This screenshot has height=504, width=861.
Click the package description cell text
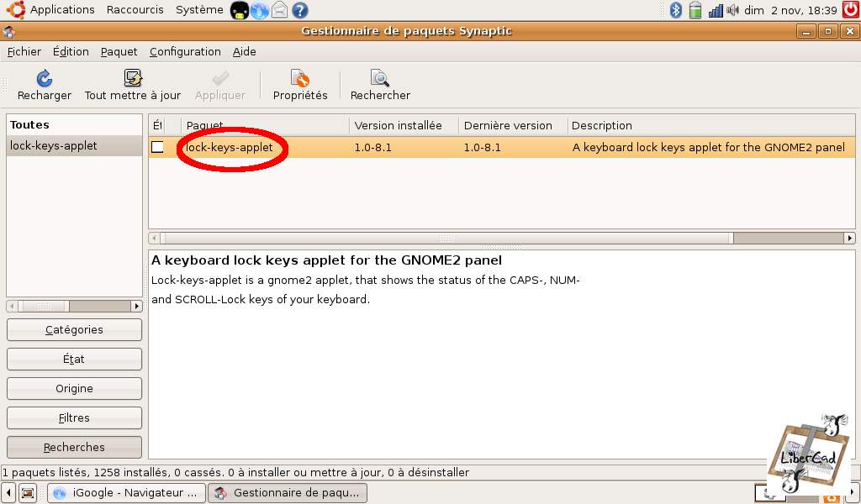click(x=708, y=147)
